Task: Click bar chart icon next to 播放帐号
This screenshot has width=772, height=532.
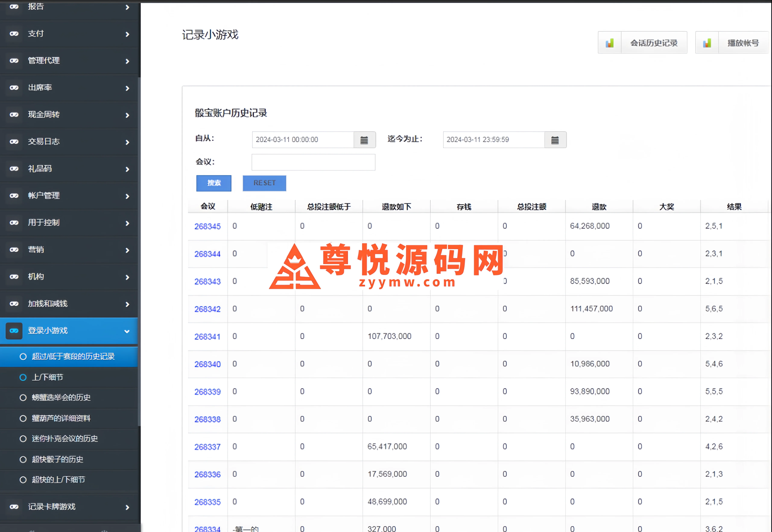Action: 707,43
